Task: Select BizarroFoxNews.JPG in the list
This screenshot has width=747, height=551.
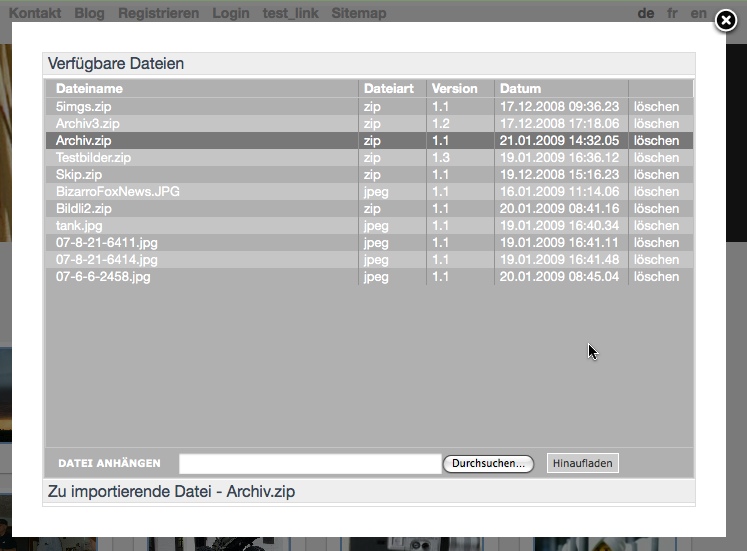Action: tap(117, 191)
